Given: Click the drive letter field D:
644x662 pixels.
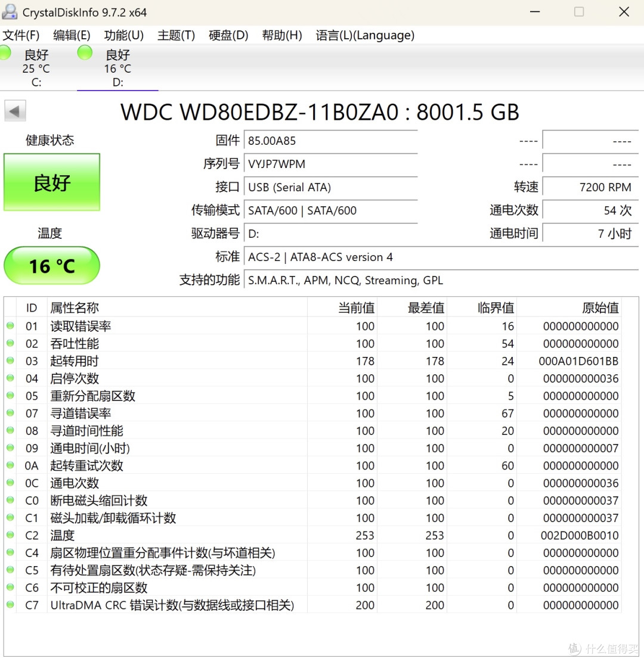Looking at the screenshot, I should click(x=331, y=234).
